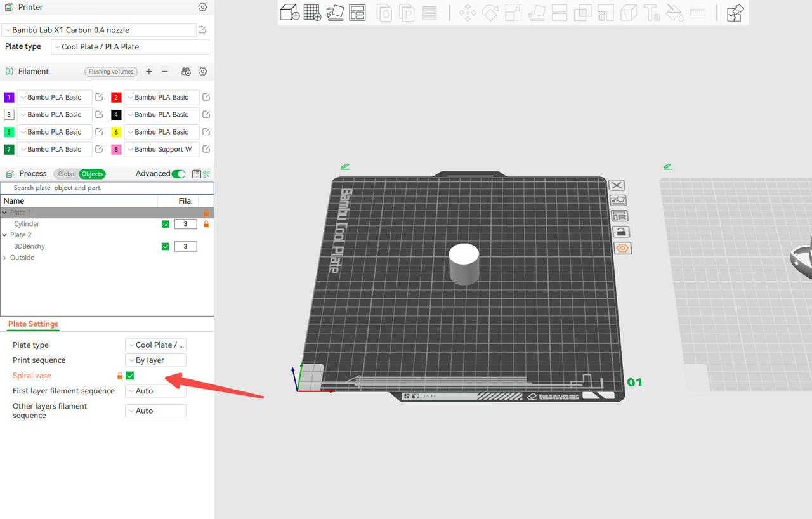Open the Printer Plate type dropdown
This screenshot has height=519, width=812.
pos(130,47)
